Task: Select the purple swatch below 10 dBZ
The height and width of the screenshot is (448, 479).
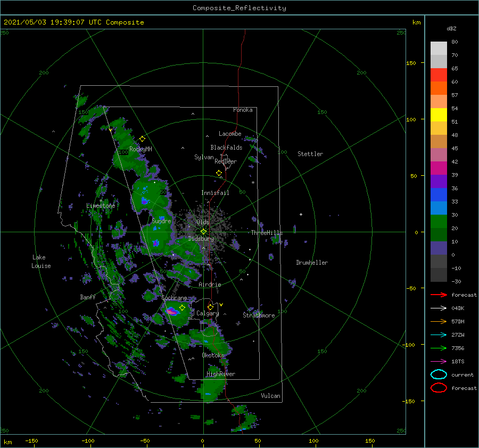Action: [x=439, y=248]
